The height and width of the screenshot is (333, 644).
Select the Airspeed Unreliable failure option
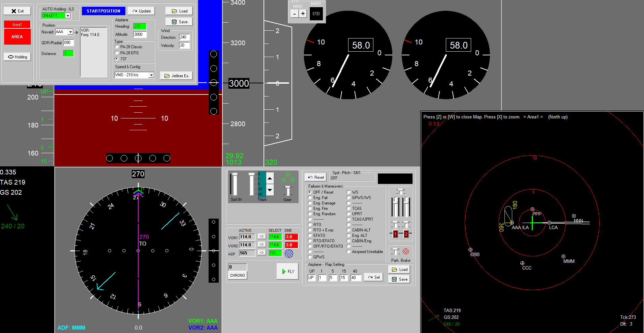click(x=365, y=252)
